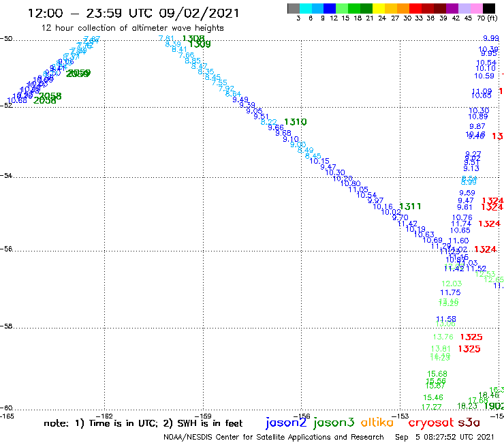This screenshot has height=443, width=504.
Task: Click the wave height value '10.80'
Action: coord(350,183)
